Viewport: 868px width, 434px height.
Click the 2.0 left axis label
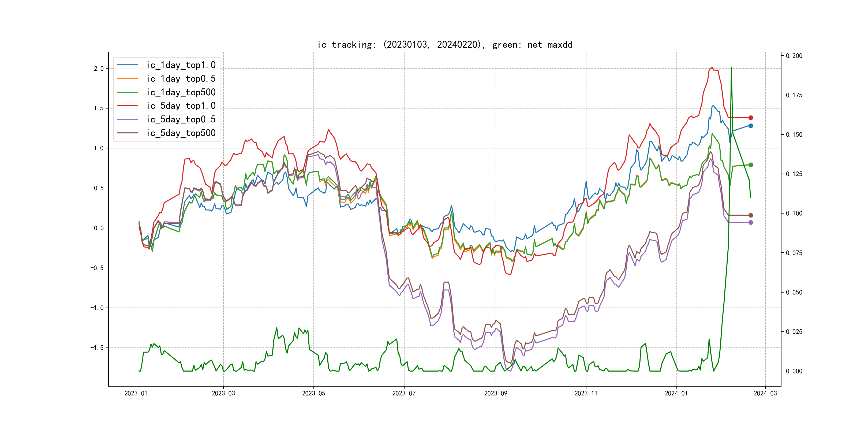click(99, 69)
